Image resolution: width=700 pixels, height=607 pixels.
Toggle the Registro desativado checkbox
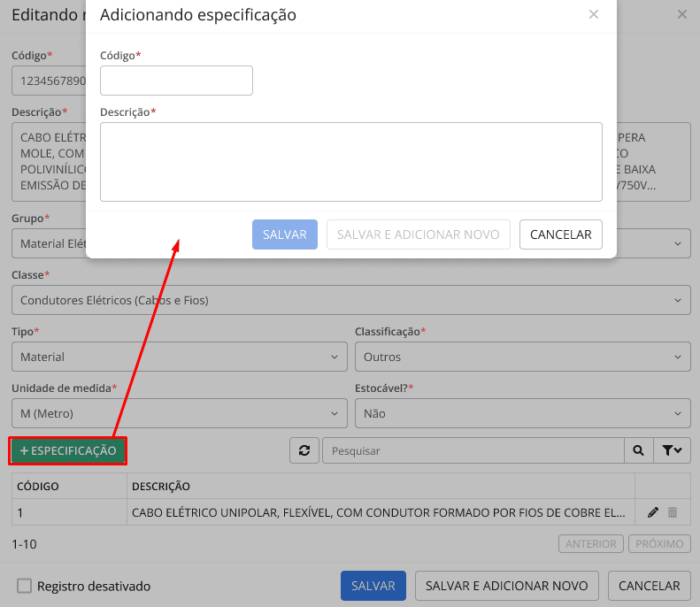pos(25,586)
